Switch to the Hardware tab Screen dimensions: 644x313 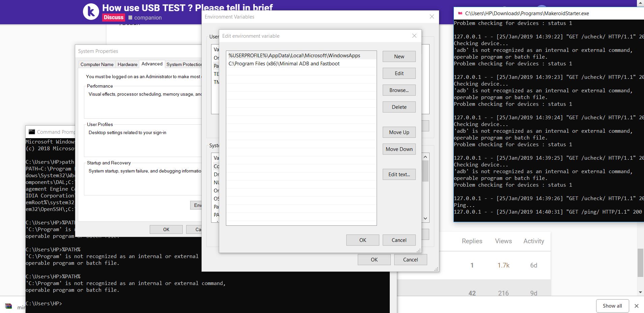[127, 64]
